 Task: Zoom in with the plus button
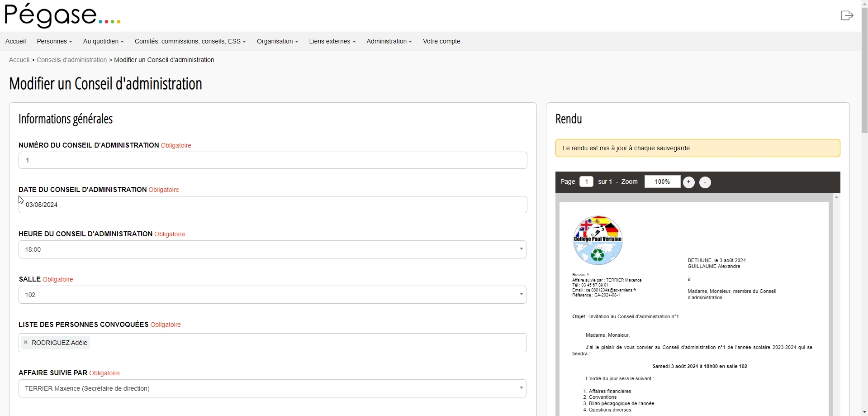(x=688, y=182)
